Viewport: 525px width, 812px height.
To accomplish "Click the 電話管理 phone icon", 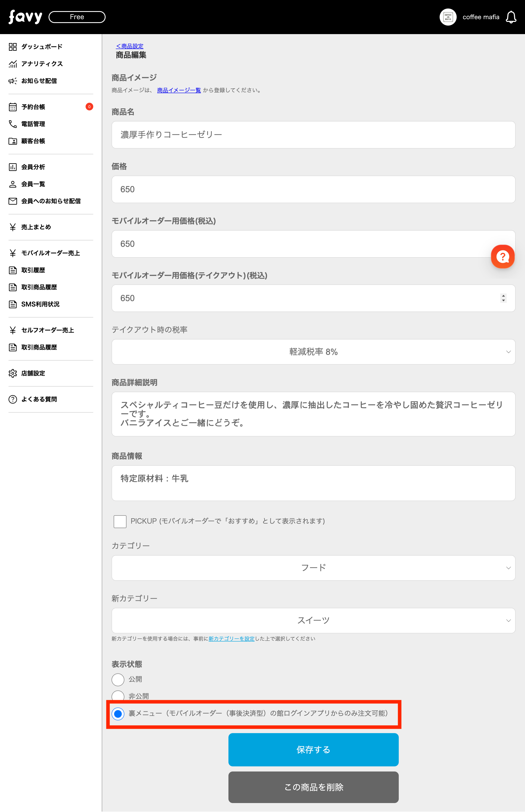I will [13, 124].
